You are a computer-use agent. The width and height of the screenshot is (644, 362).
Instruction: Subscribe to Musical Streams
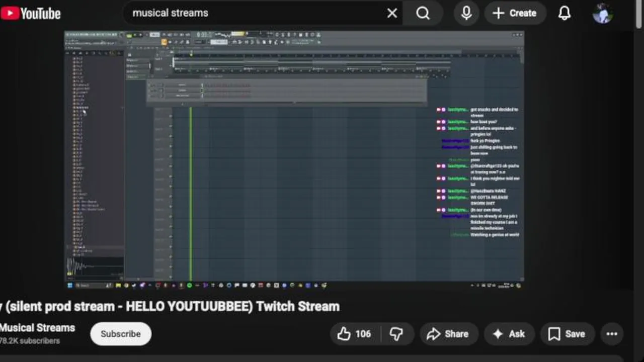point(121,334)
